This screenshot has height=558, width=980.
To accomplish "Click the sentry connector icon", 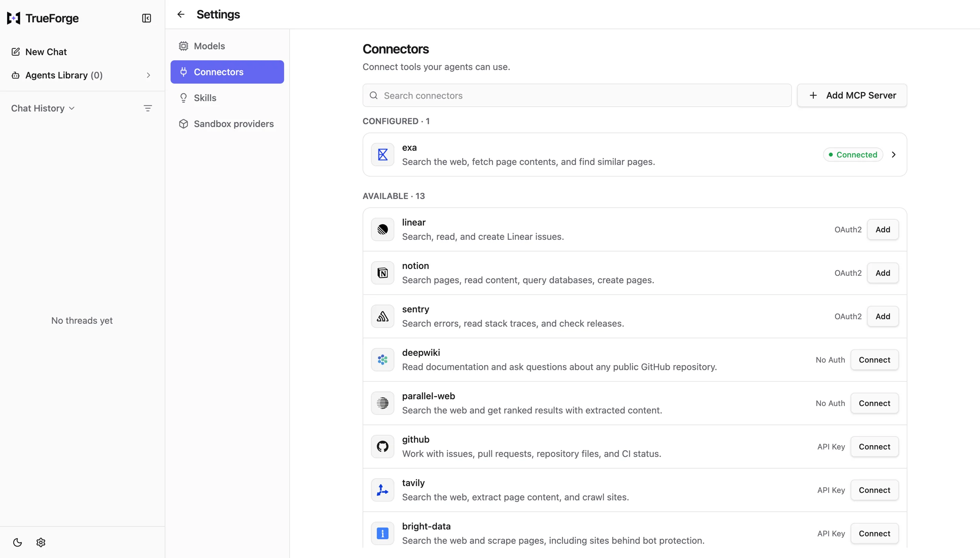I will point(383,316).
